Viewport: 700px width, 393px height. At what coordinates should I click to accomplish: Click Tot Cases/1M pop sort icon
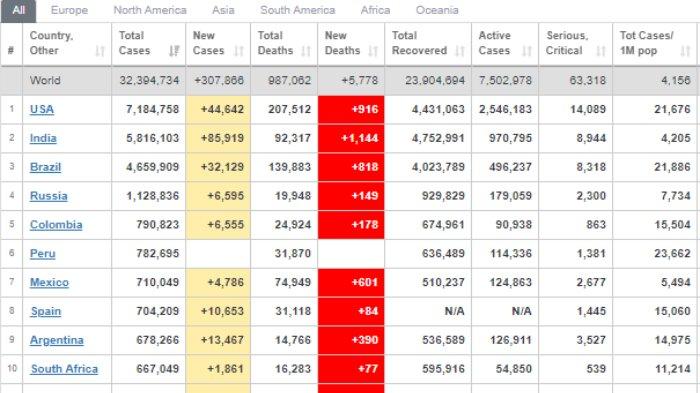click(x=685, y=51)
